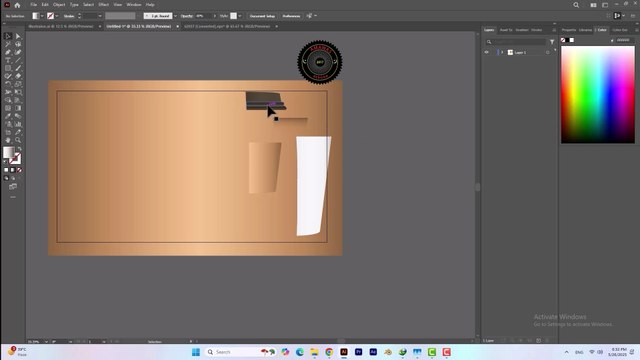Hide Layer 1 with eye icon
This screenshot has height=360, width=640.
(487, 52)
